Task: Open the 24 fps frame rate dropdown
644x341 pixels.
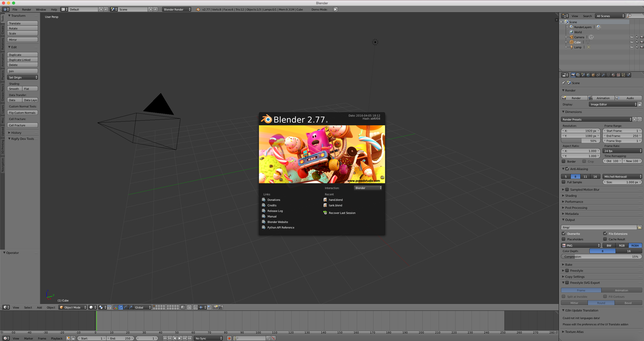Action: point(622,151)
